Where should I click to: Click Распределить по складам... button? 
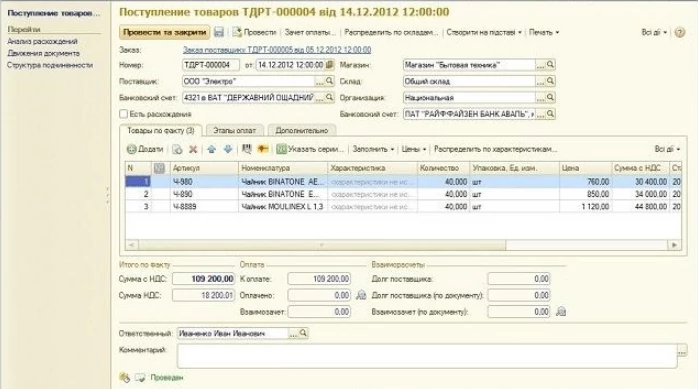tap(391, 32)
